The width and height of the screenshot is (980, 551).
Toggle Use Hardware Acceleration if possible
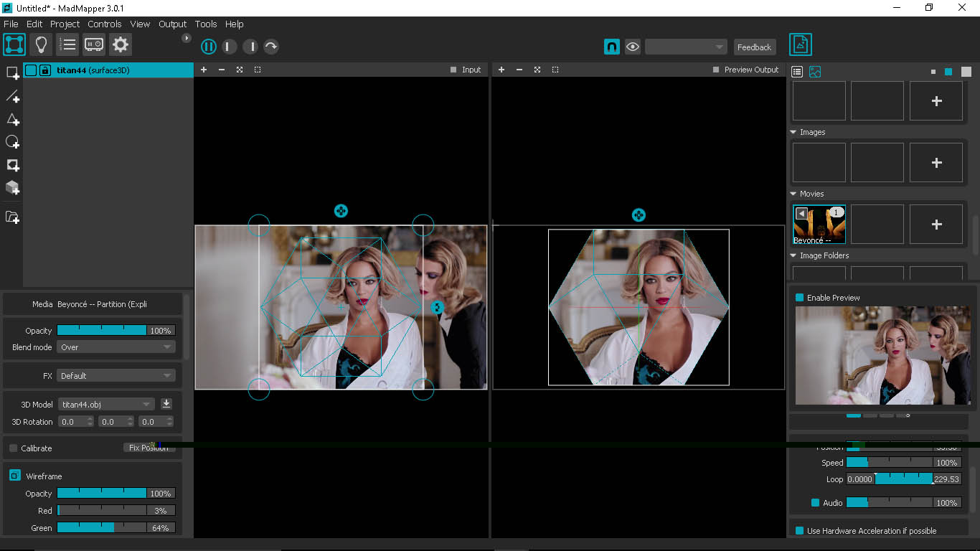coord(800,530)
